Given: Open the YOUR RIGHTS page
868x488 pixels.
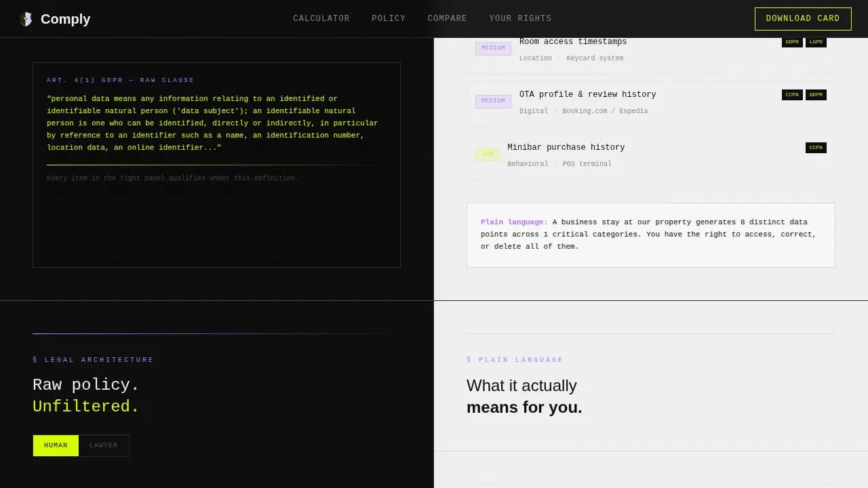Looking at the screenshot, I should click(x=520, y=18).
